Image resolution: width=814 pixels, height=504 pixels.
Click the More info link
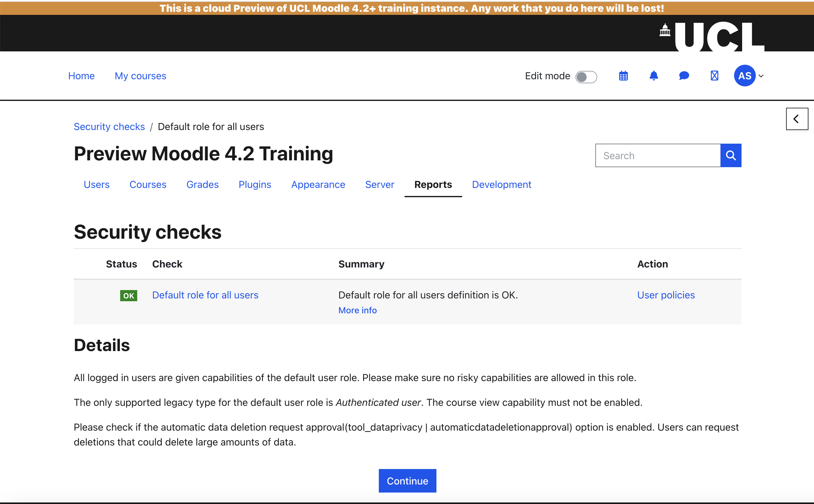pyautogui.click(x=357, y=310)
